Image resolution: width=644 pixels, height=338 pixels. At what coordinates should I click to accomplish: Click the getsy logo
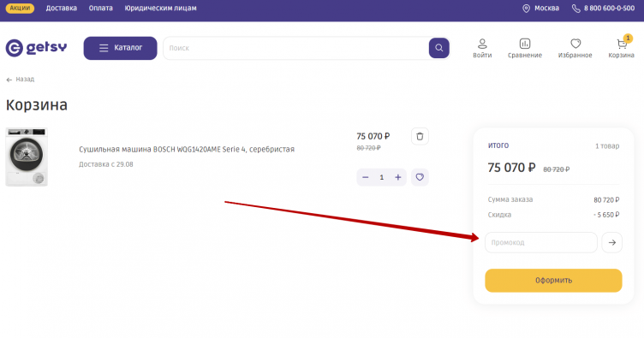pyautogui.click(x=36, y=48)
